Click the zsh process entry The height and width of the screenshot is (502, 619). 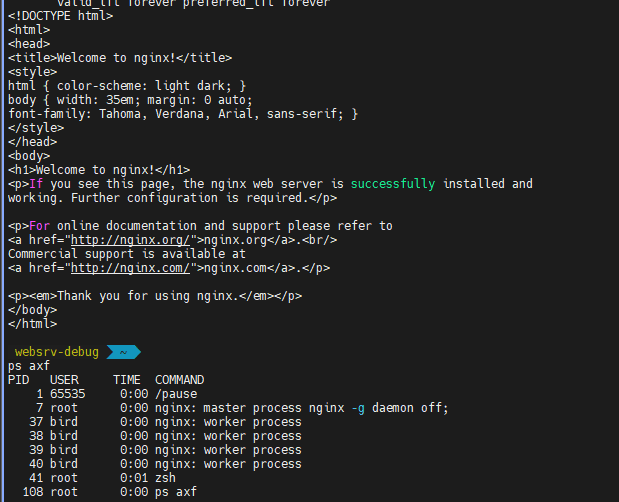point(165,478)
